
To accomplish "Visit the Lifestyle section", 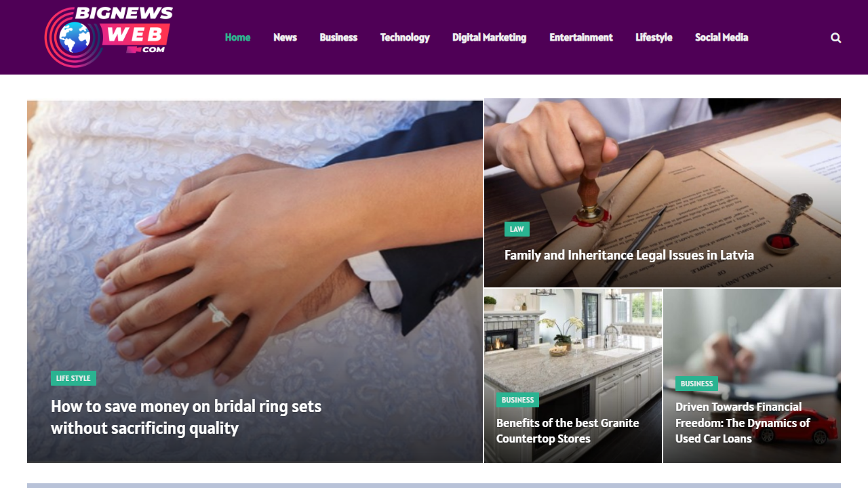I will click(x=654, y=37).
